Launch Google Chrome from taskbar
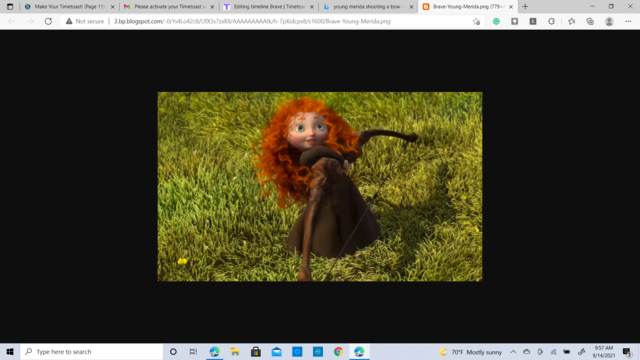Image resolution: width=640 pixels, height=360 pixels. 338,351
